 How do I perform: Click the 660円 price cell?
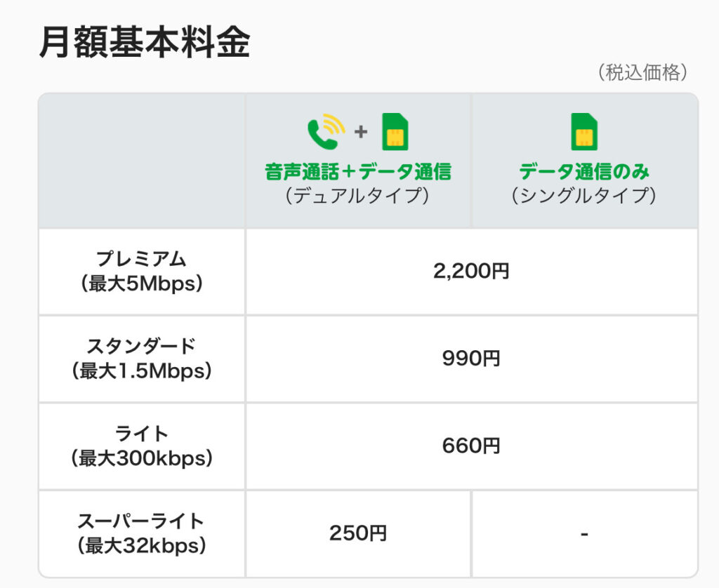point(471,446)
